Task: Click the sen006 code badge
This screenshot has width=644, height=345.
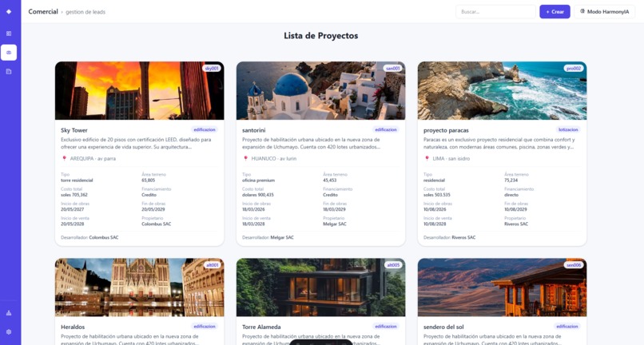Action: point(574,265)
